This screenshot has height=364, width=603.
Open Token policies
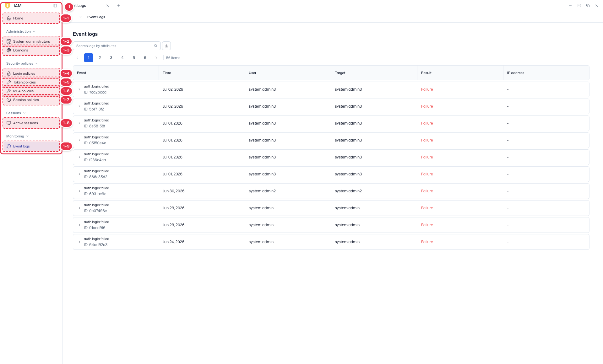(31, 82)
